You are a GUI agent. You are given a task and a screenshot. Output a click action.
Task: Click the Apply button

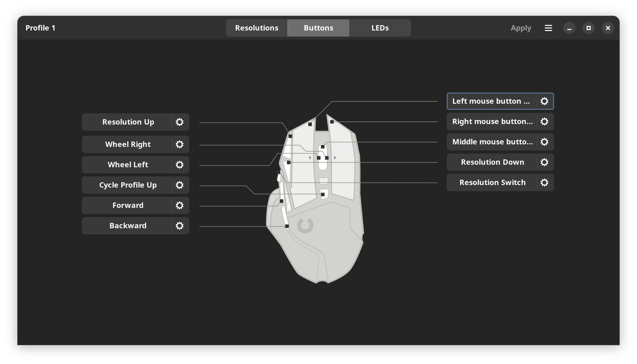click(521, 28)
